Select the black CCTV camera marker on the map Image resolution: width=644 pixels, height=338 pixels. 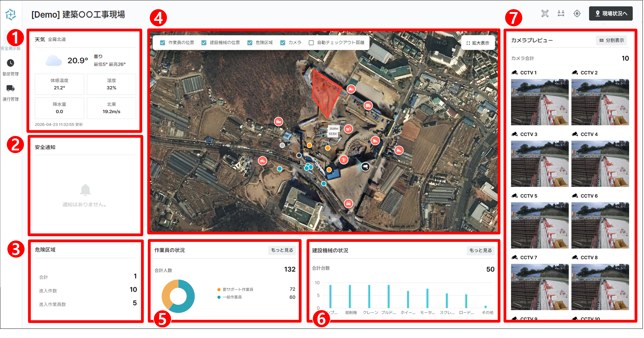point(365,167)
